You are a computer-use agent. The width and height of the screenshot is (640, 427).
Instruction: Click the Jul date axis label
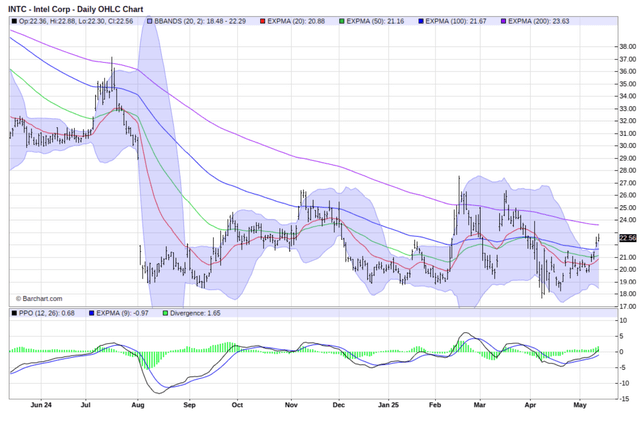pos(85,405)
